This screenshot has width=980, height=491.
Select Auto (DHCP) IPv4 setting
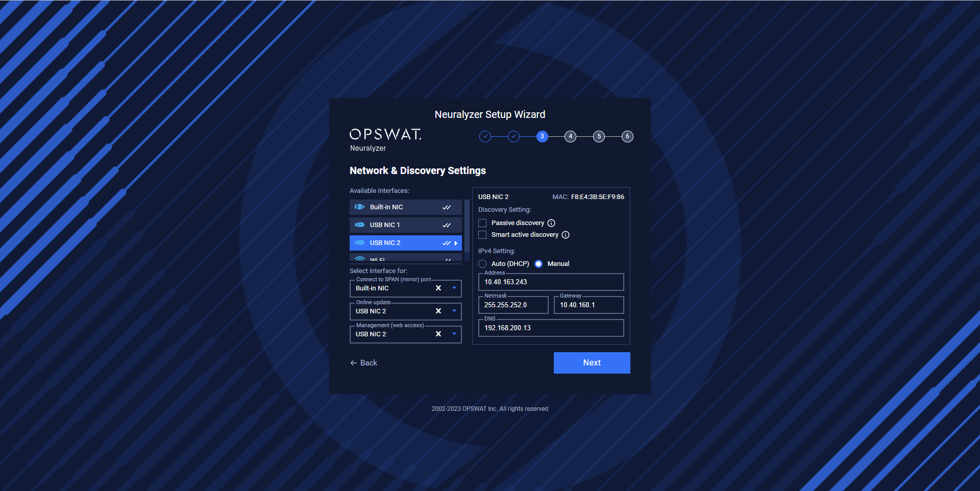click(x=482, y=264)
